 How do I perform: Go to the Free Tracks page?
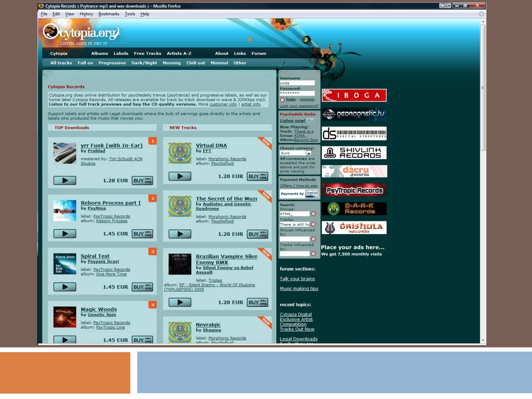tap(147, 53)
